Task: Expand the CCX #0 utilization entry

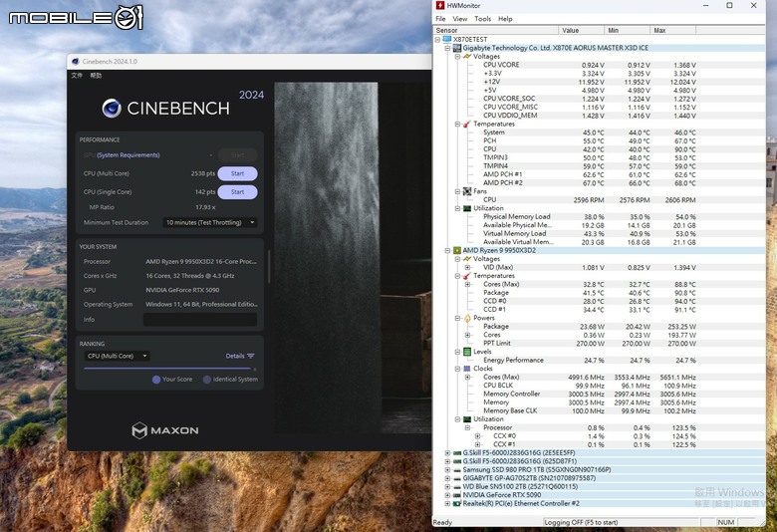Action: tap(478, 435)
